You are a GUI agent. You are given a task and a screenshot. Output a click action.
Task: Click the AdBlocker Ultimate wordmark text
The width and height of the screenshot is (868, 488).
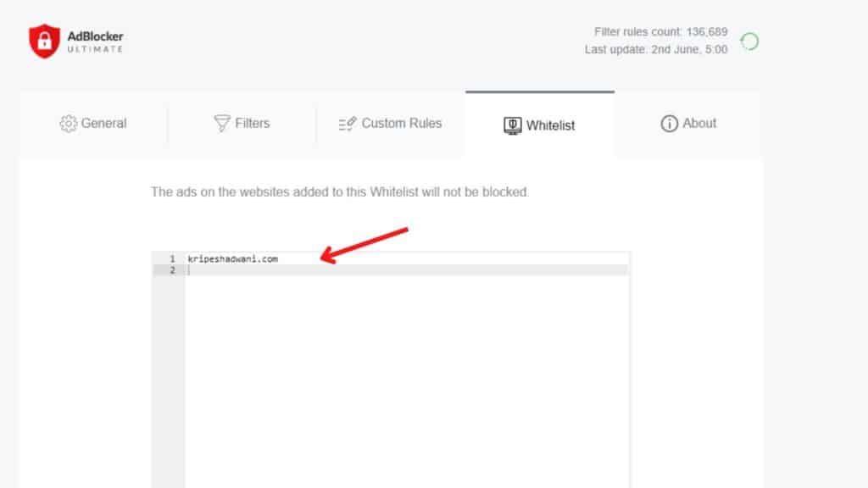[x=93, y=40]
